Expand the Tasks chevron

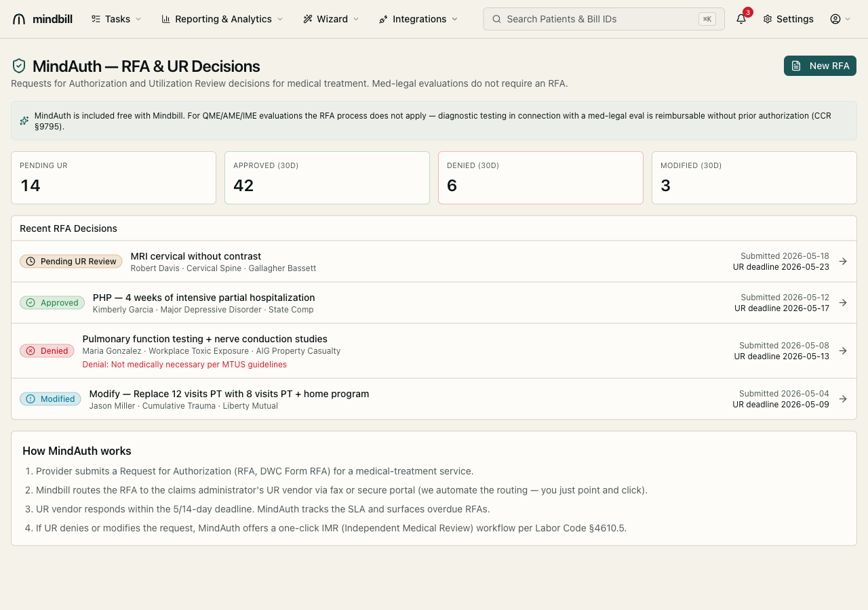(x=138, y=19)
